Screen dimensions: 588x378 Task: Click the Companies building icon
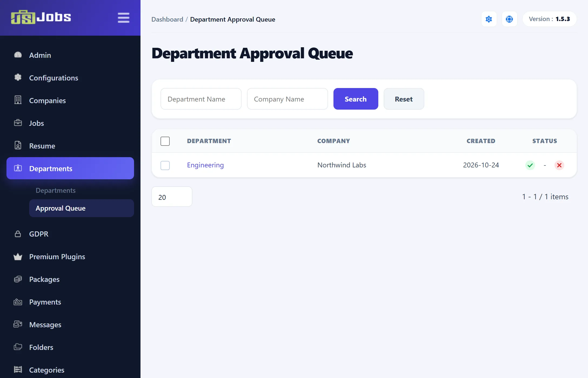(x=18, y=100)
